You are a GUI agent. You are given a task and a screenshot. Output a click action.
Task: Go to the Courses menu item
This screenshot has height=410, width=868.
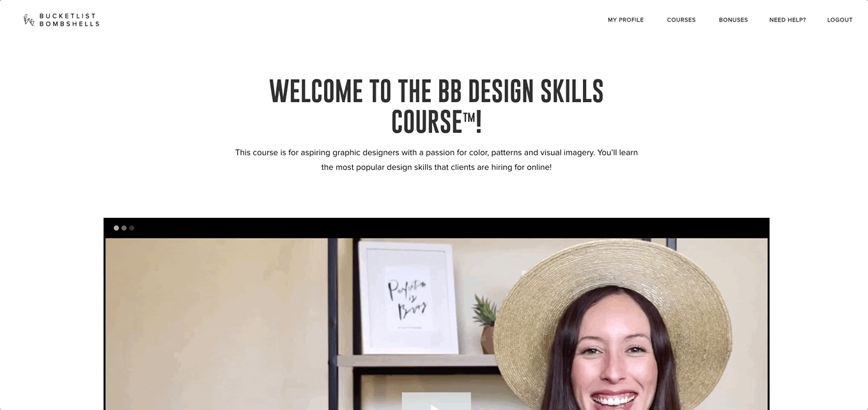coord(681,20)
